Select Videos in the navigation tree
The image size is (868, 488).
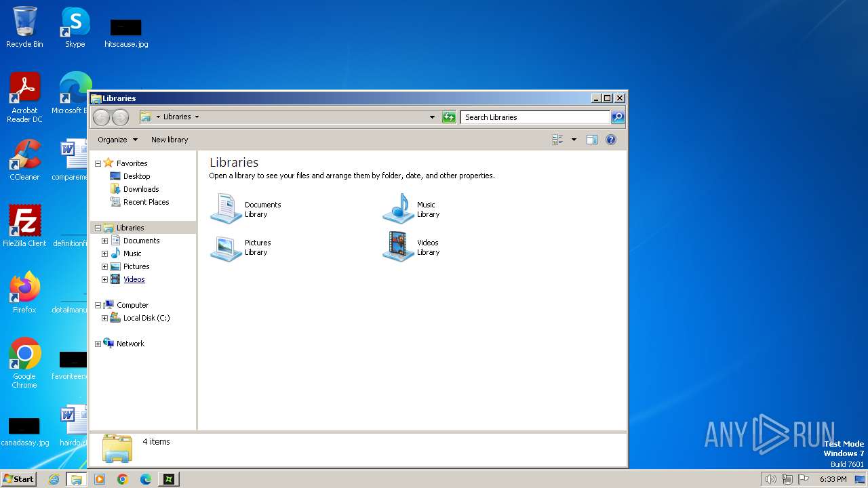pos(134,279)
